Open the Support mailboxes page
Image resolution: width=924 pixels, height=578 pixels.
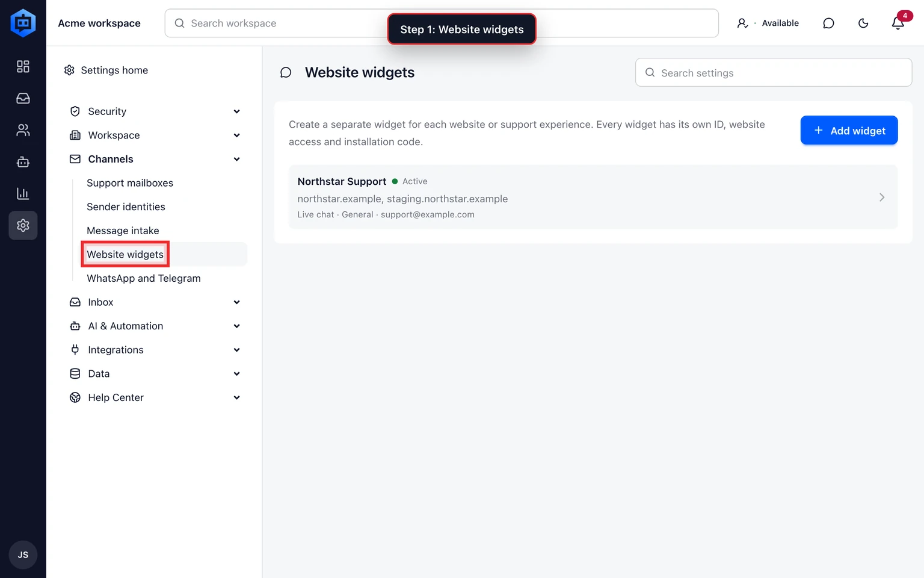click(130, 183)
